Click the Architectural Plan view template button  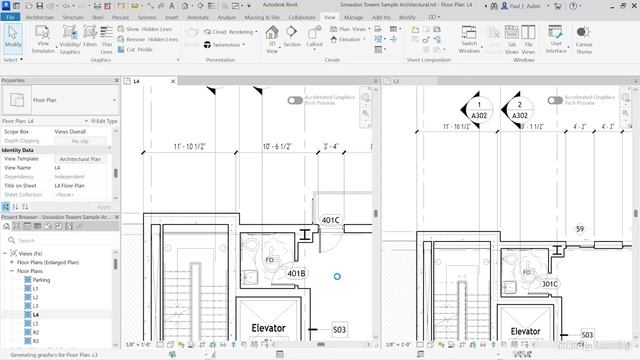point(80,159)
